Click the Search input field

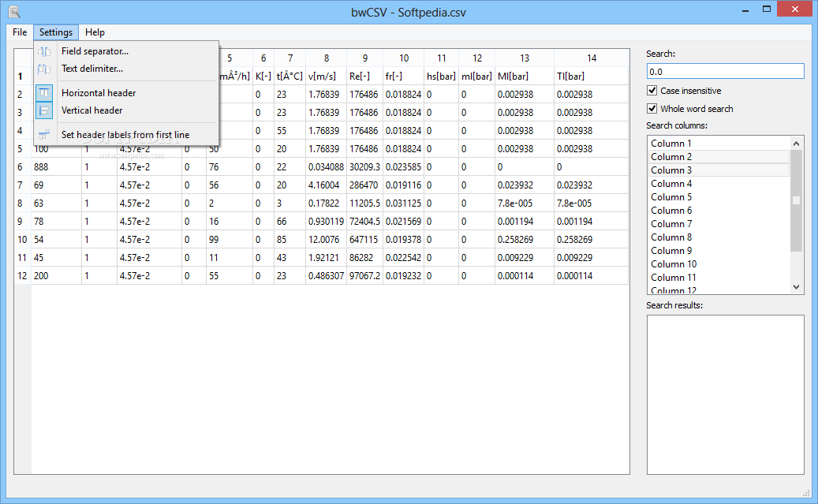pos(725,72)
